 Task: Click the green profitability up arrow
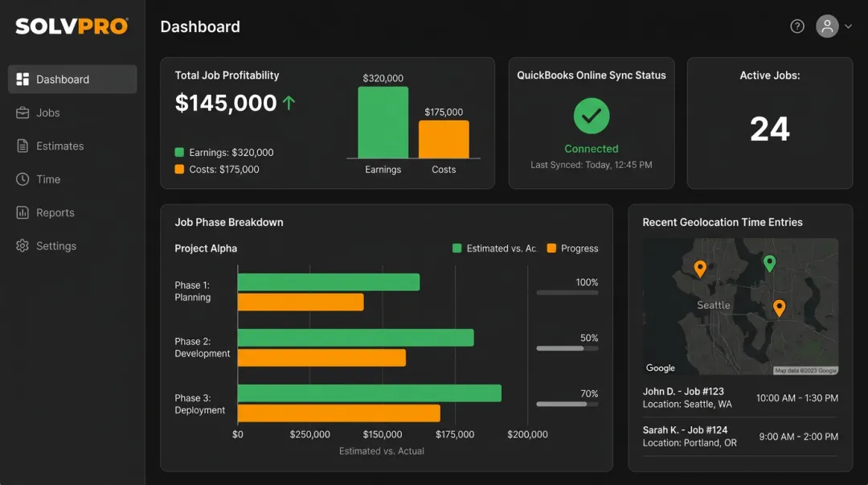point(289,102)
